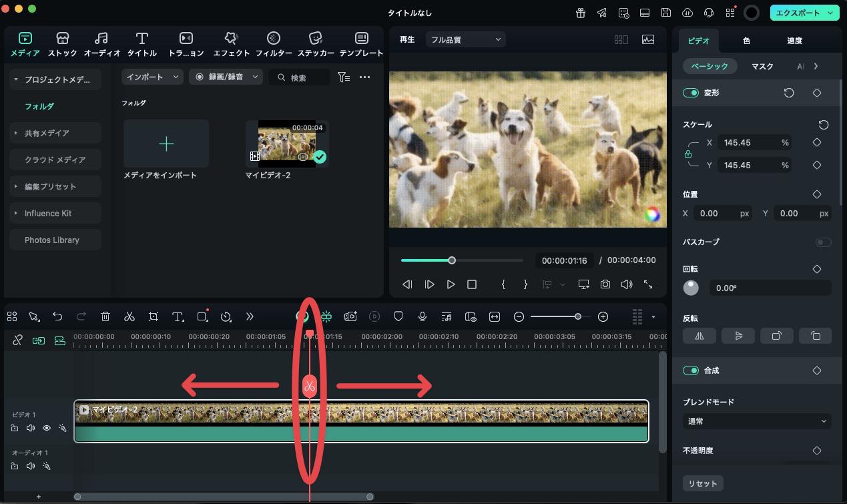This screenshot has width=847, height=504.
Task: Click the cloud upload icon in top bar
Action: [687, 12]
